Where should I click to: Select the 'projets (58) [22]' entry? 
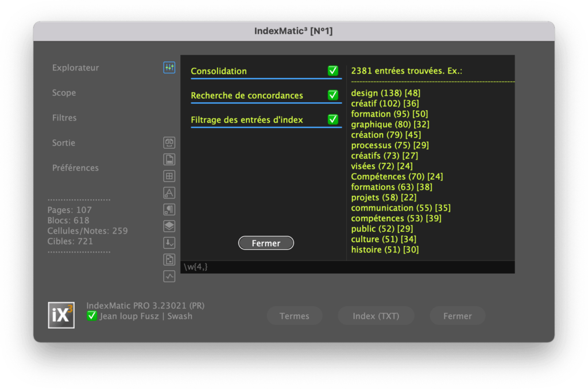pos(384,197)
